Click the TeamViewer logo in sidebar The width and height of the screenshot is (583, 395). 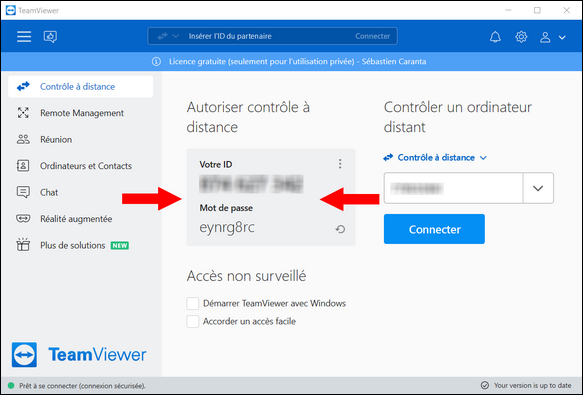pyautogui.click(x=79, y=354)
